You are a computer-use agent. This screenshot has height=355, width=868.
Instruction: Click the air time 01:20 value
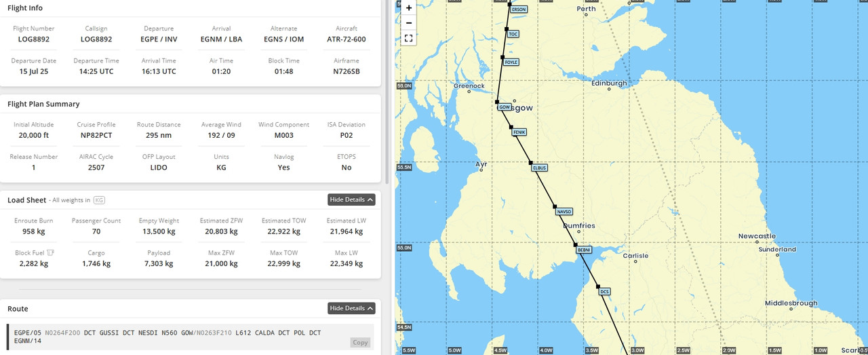click(x=221, y=71)
